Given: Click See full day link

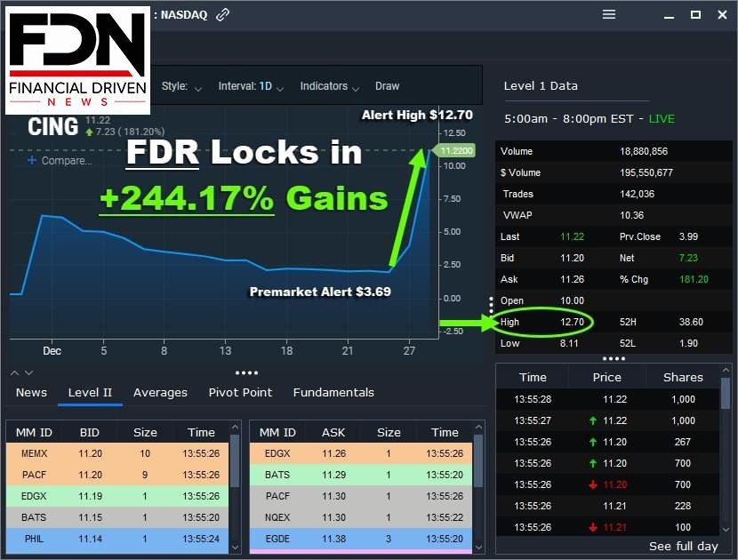Looking at the screenshot, I should (684, 547).
